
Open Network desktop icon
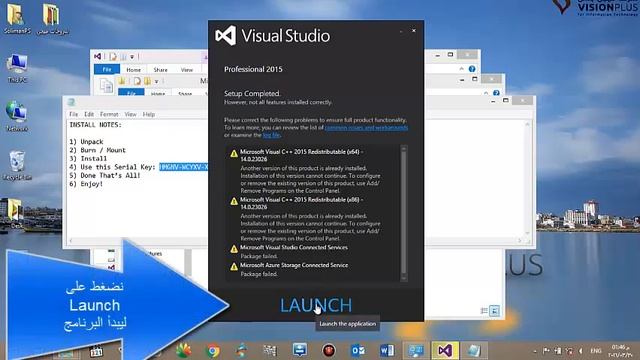[17, 116]
